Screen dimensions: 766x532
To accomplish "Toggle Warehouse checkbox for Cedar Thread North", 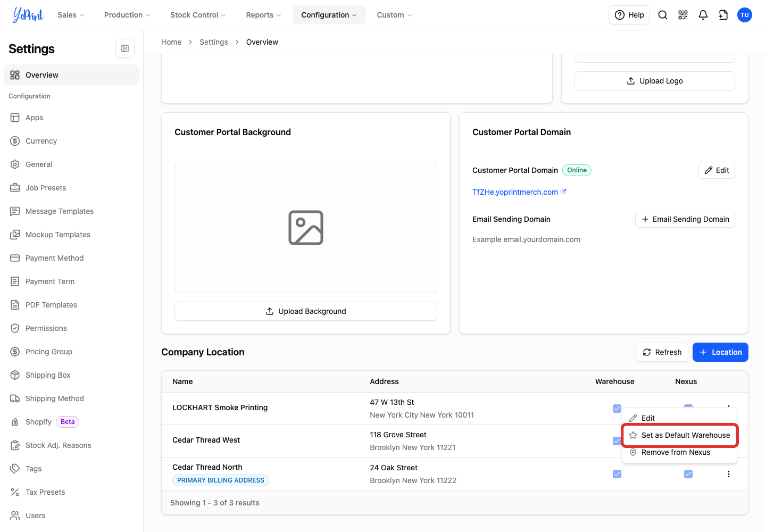I will click(617, 474).
